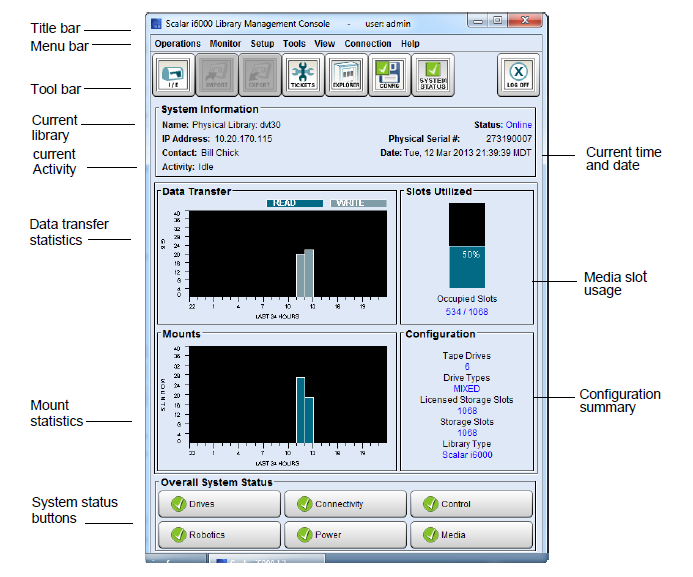
Task: Click the Power status button
Action: 346,535
